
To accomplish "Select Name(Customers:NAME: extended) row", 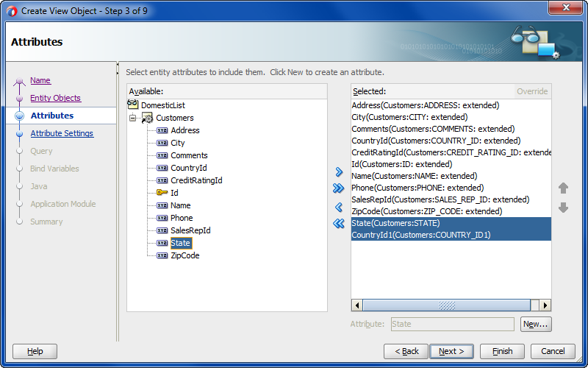I will click(451, 176).
